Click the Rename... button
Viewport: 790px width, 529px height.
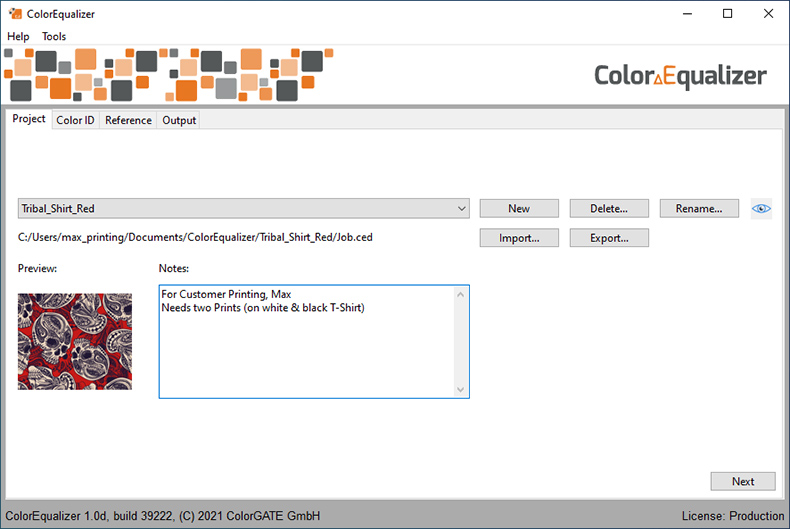point(699,209)
